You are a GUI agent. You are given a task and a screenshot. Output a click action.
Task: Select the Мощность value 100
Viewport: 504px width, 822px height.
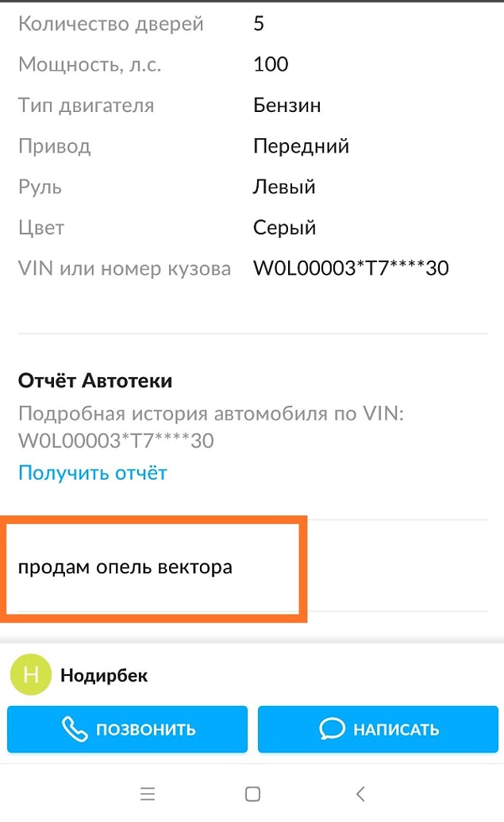(x=271, y=64)
